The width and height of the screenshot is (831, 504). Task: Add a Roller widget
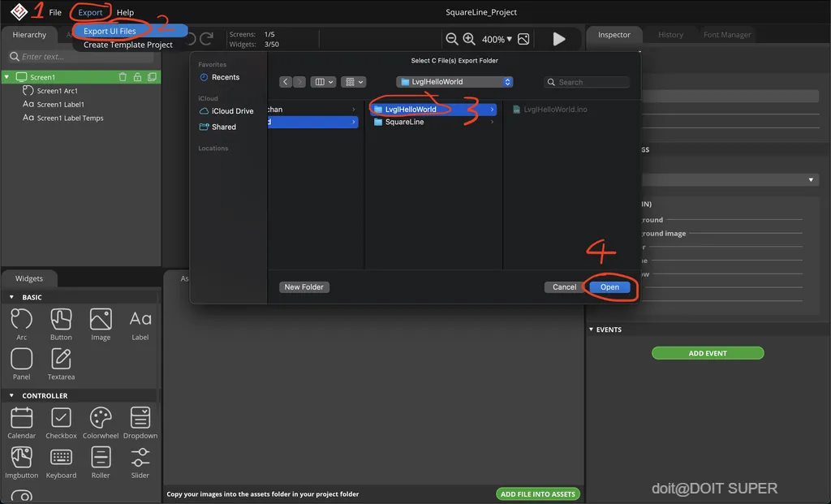point(100,463)
